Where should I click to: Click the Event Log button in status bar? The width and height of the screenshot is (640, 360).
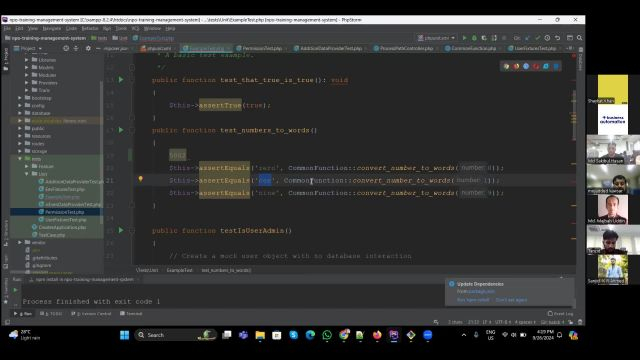(x=560, y=313)
